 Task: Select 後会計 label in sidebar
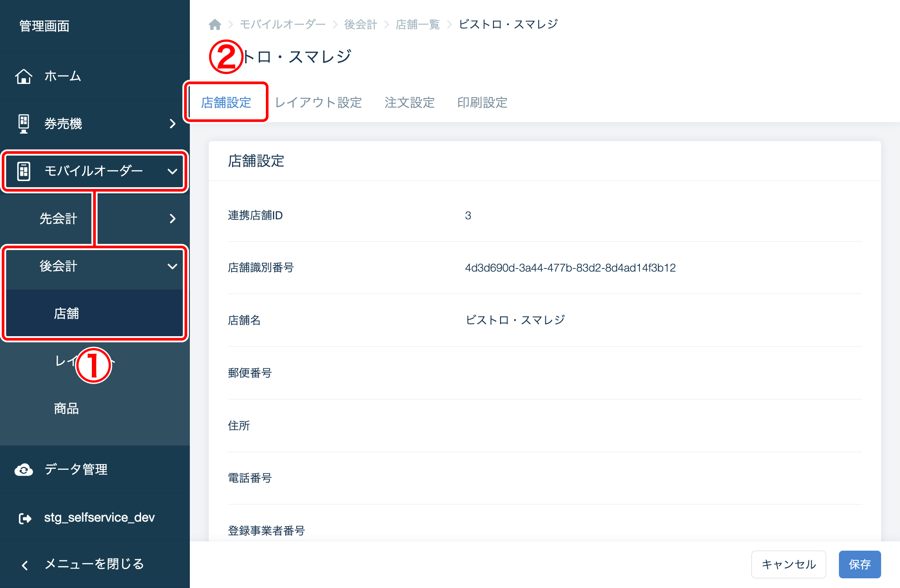pyautogui.click(x=58, y=266)
